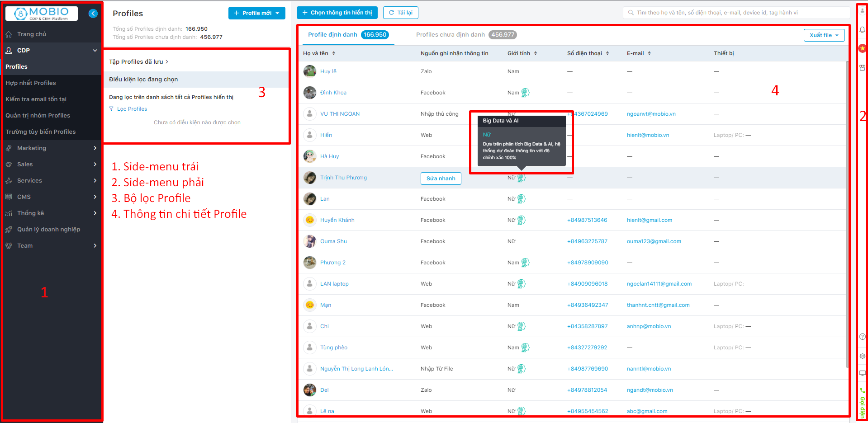Expand the Sales submenu chevron
868x423 pixels.
[95, 164]
